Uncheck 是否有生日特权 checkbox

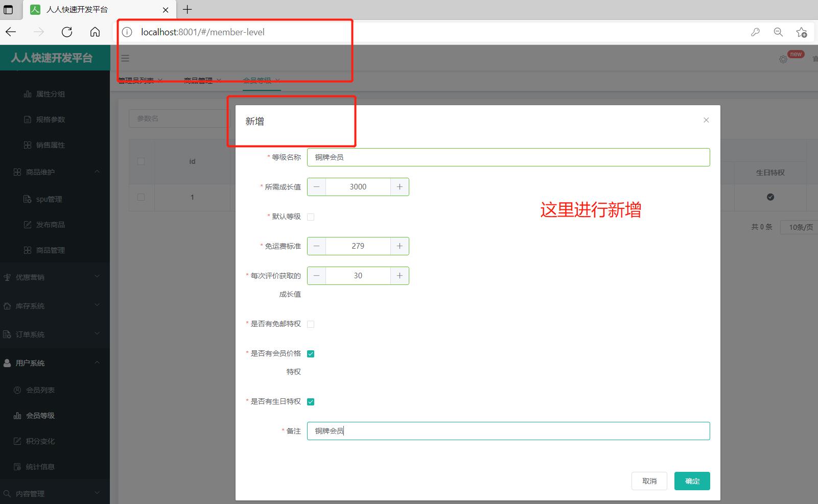click(311, 402)
